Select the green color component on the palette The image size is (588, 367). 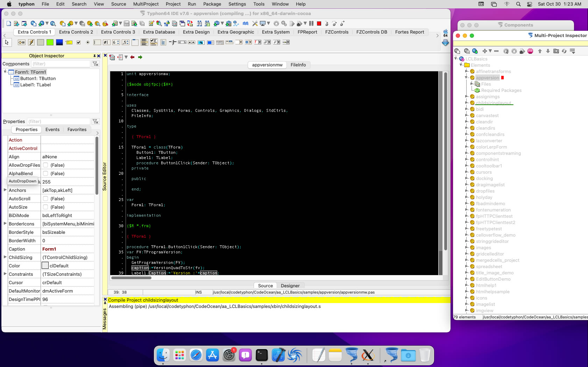pyautogui.click(x=50, y=42)
